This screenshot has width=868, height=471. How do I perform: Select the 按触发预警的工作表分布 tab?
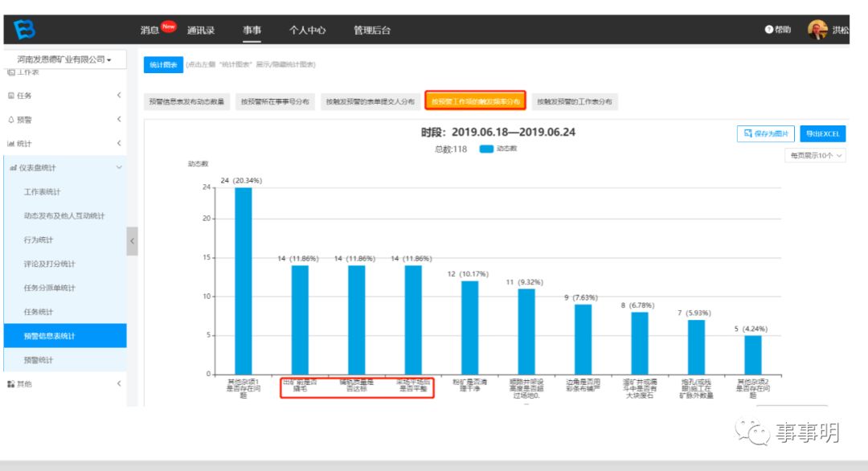tap(574, 102)
